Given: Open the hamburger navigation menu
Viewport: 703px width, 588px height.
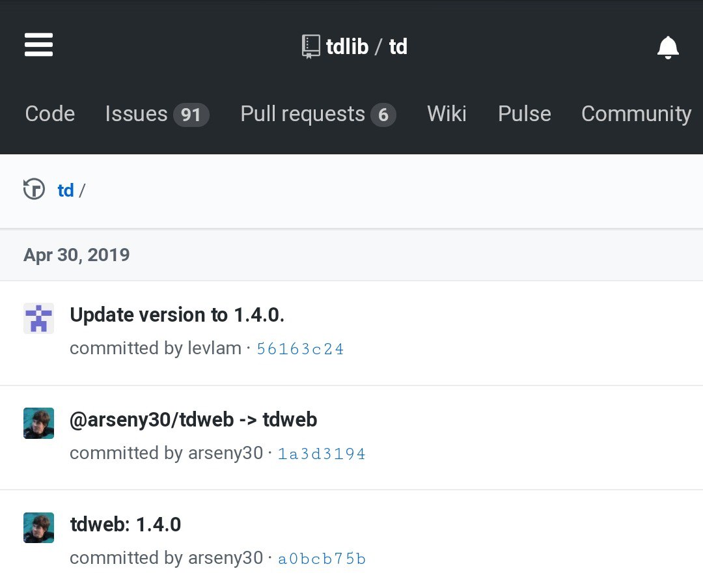Looking at the screenshot, I should click(38, 46).
